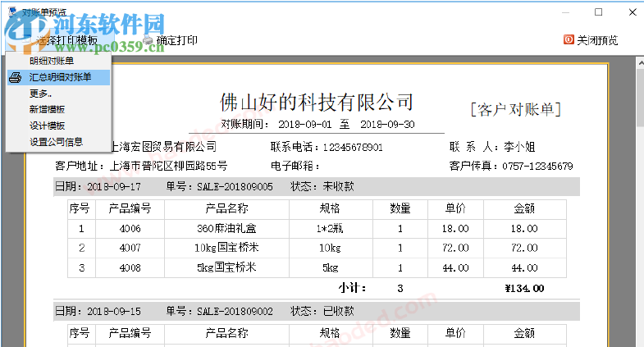Click the end date 2018-09-30
The width and height of the screenshot is (644, 347).
(x=387, y=125)
